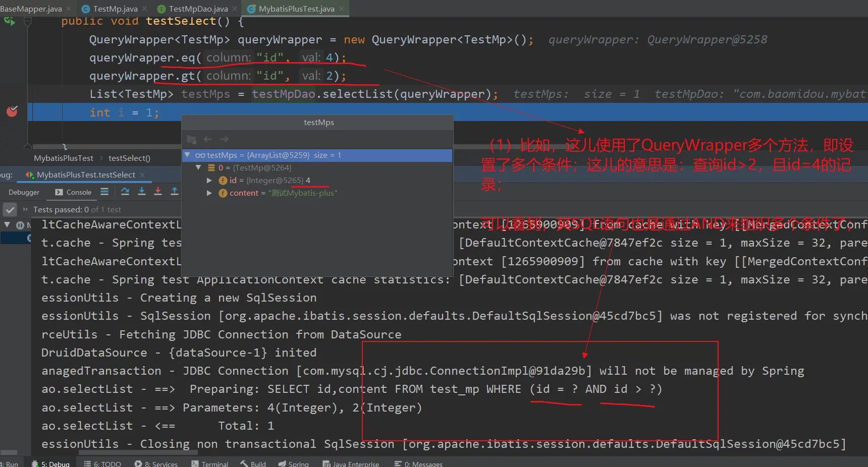Screen dimensions: 868x467
Task: Click the field icon beside content
Action: (223, 193)
